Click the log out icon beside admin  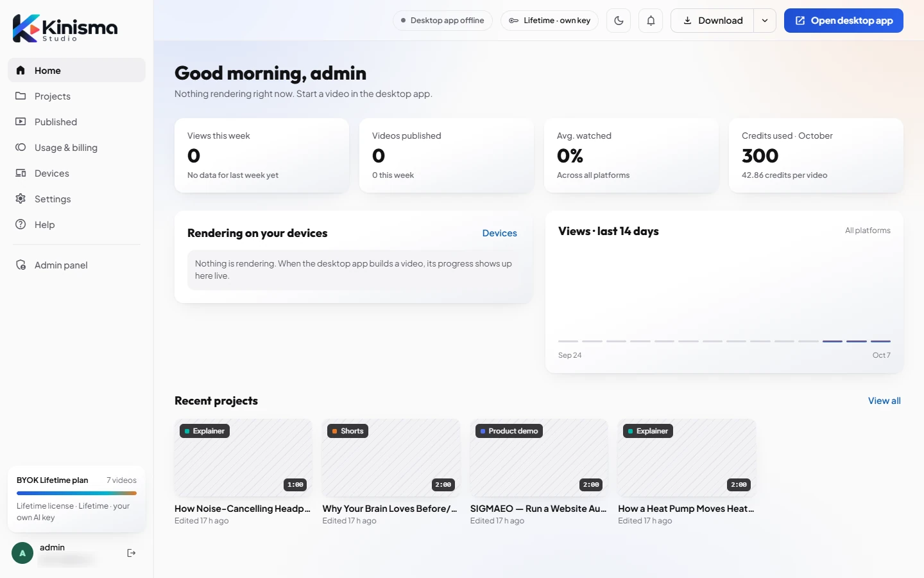[132, 553]
